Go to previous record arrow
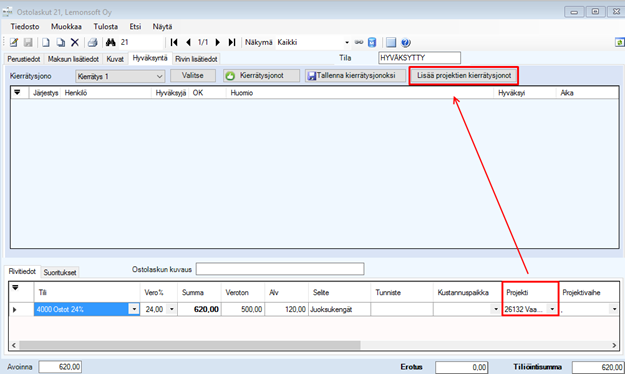625x374 pixels. 189,42
